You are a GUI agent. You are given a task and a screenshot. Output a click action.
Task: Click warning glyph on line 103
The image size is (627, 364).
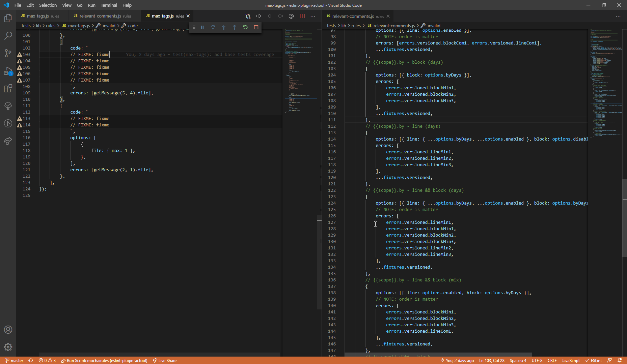(20, 55)
